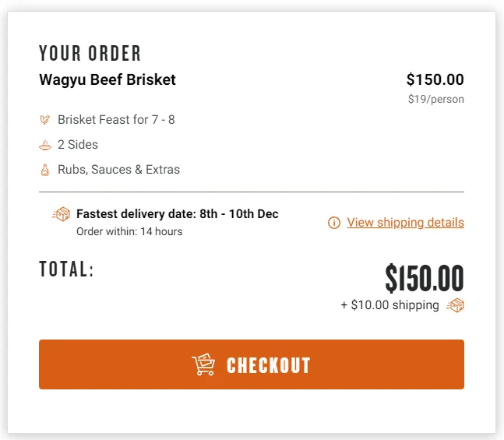Click Rubs, Sauces & Extras item
The width and height of the screenshot is (504, 440).
[118, 169]
